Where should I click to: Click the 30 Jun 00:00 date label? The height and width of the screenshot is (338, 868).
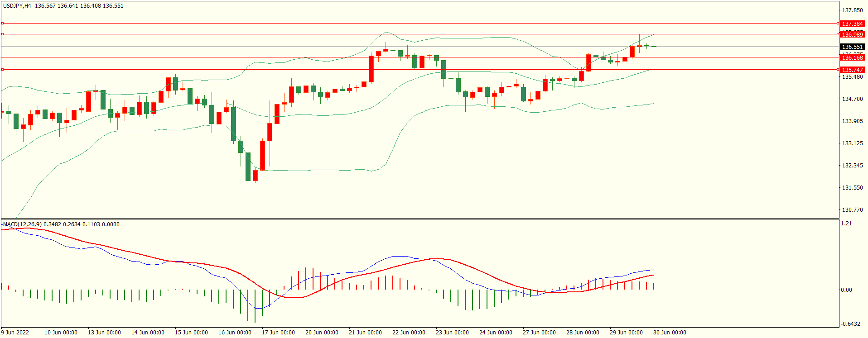click(670, 333)
